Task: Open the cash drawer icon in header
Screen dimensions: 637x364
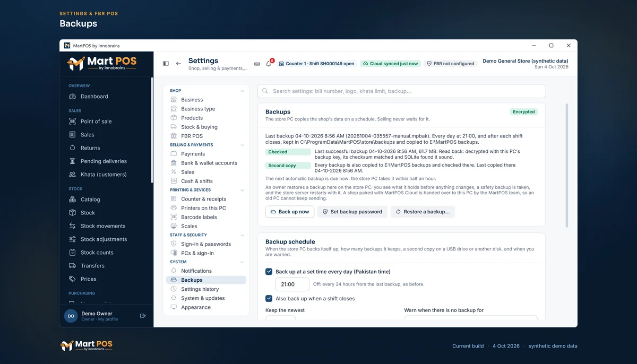Action: pos(257,64)
